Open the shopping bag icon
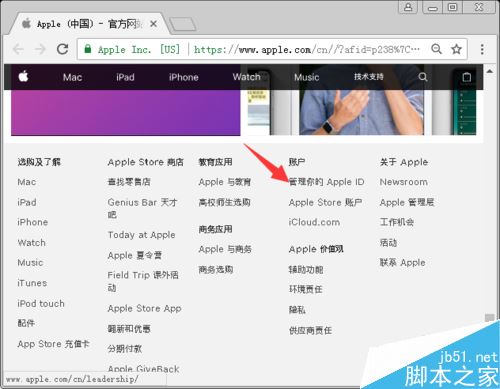The width and height of the screenshot is (500, 389). coord(467,77)
